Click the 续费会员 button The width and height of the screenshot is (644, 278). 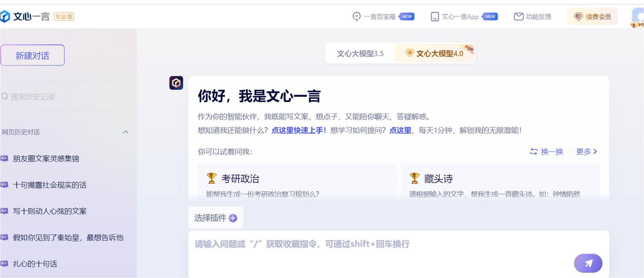point(592,16)
